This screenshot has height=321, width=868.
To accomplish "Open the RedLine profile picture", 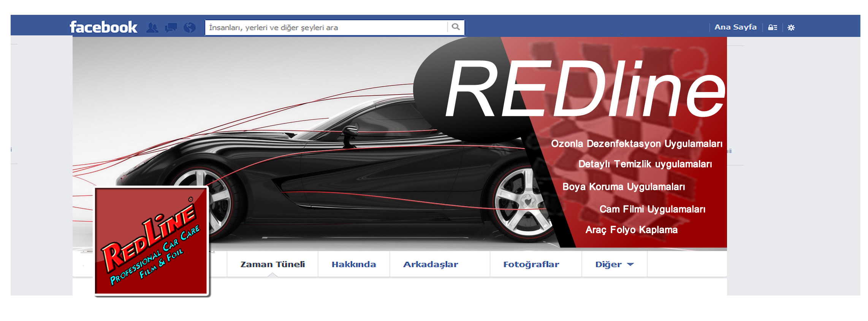I will click(151, 241).
